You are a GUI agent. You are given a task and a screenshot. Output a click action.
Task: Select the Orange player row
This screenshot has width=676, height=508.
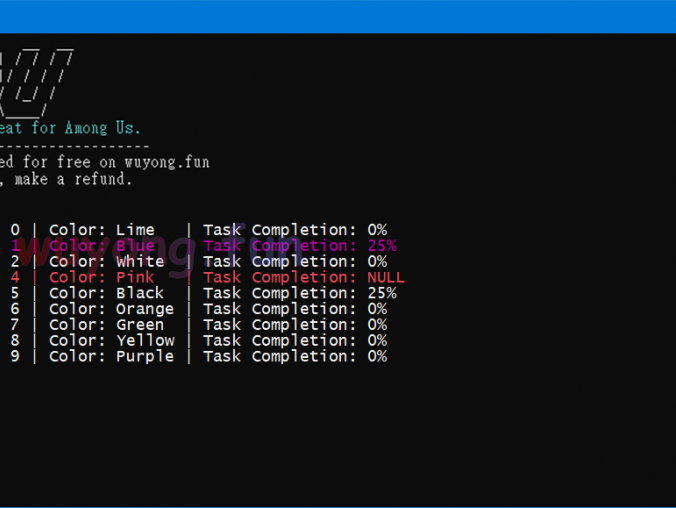pyautogui.click(x=198, y=310)
